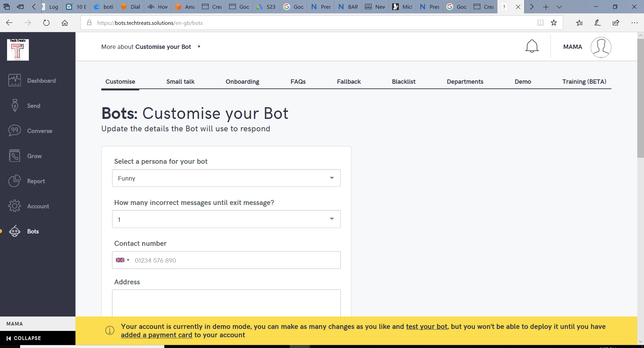Click the 'added a payment card' link

click(156, 335)
